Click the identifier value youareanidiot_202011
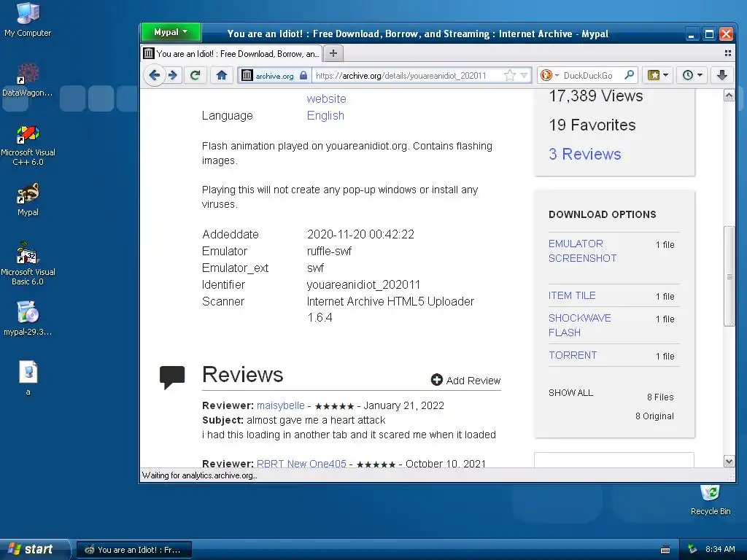The width and height of the screenshot is (747, 560). (363, 285)
